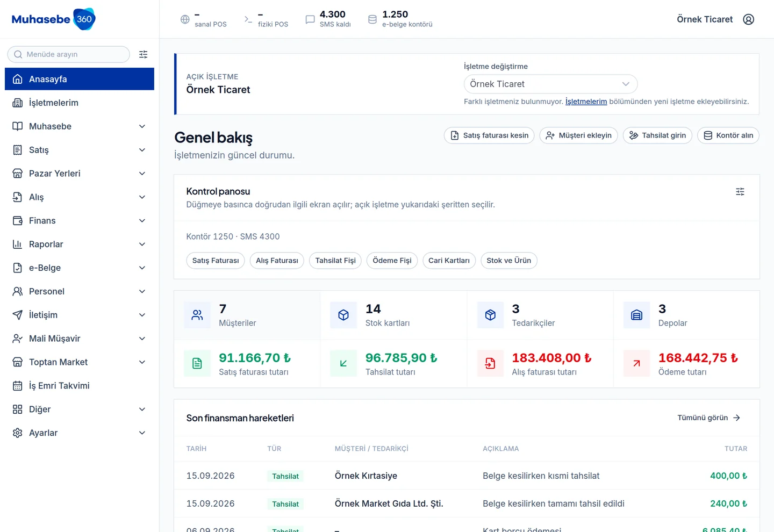This screenshot has height=532, width=774.
Task: Follow the İşletmelerim hyperlink
Action: click(x=586, y=102)
